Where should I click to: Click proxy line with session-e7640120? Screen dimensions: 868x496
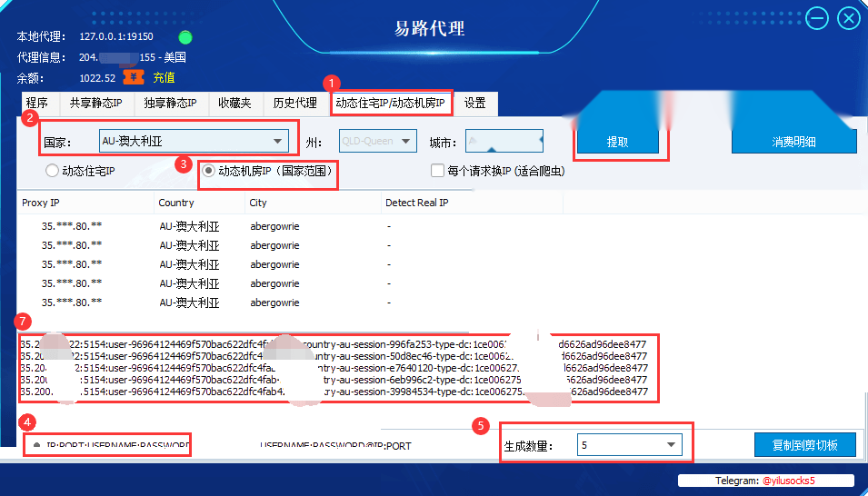[x=334, y=368]
